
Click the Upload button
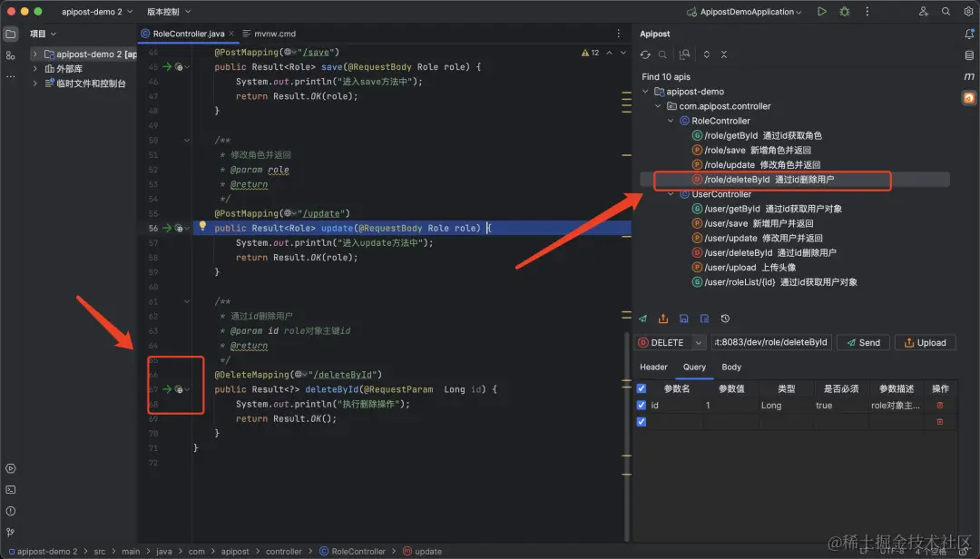[x=925, y=343]
